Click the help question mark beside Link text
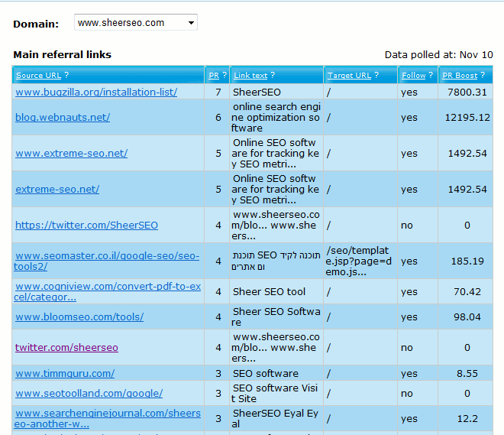This screenshot has width=504, height=435. coord(273,75)
